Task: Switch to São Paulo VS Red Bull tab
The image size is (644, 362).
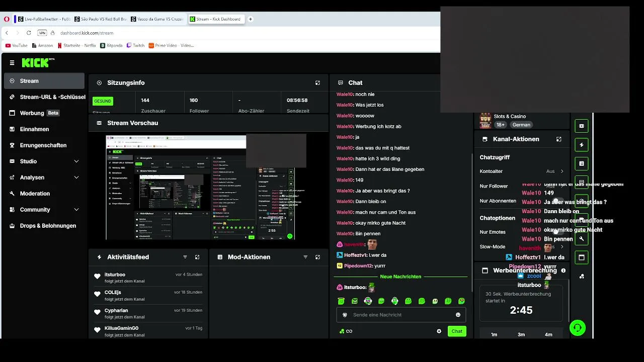Action: [100, 19]
